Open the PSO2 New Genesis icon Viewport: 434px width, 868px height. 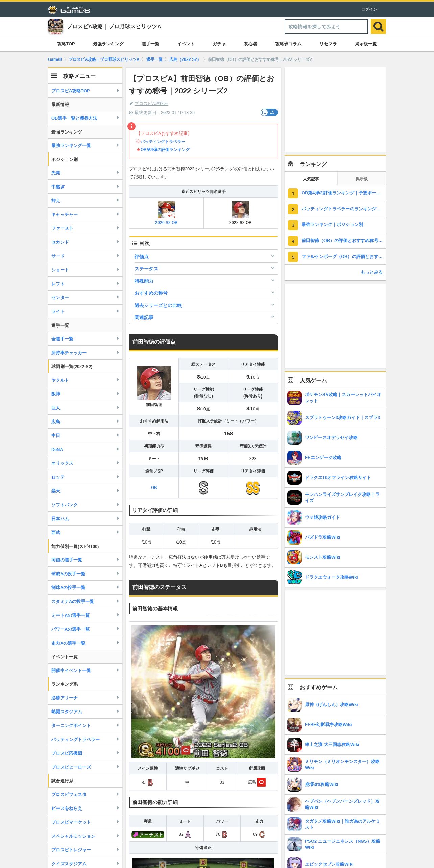click(x=294, y=844)
